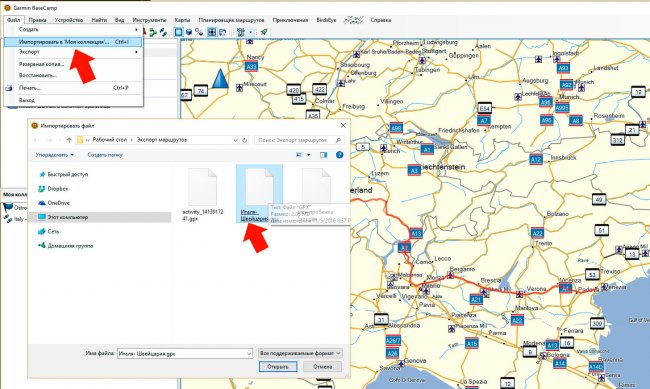Click the device transfer toolbar icon
This screenshot has height=389, width=650.
(x=223, y=32)
